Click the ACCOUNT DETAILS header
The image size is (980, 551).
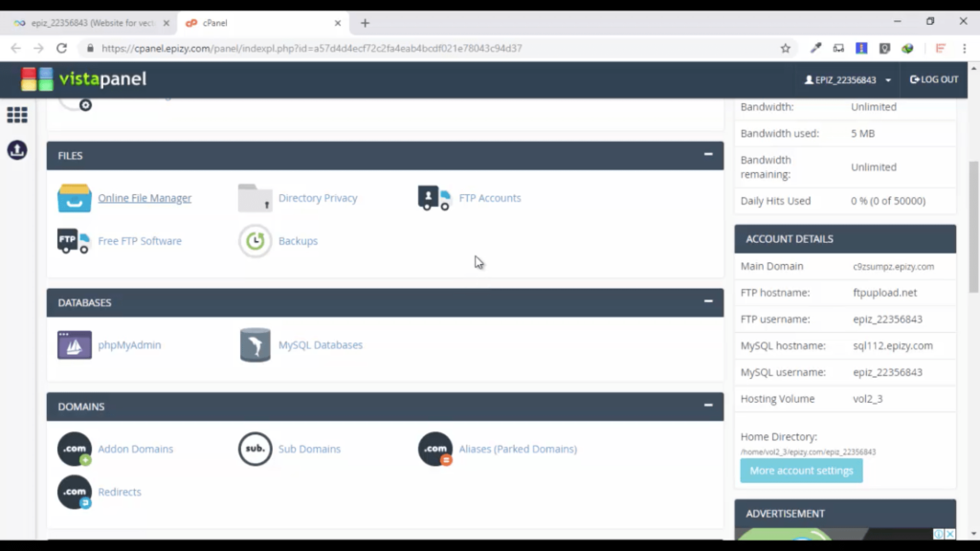point(845,239)
